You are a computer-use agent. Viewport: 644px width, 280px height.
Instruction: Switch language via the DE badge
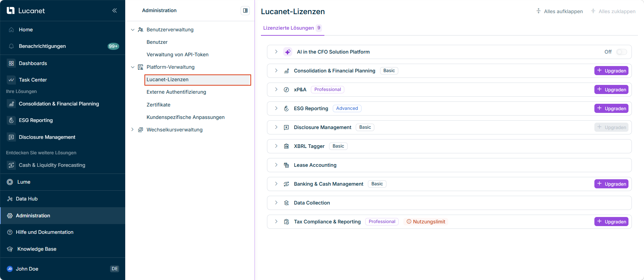tap(115, 269)
